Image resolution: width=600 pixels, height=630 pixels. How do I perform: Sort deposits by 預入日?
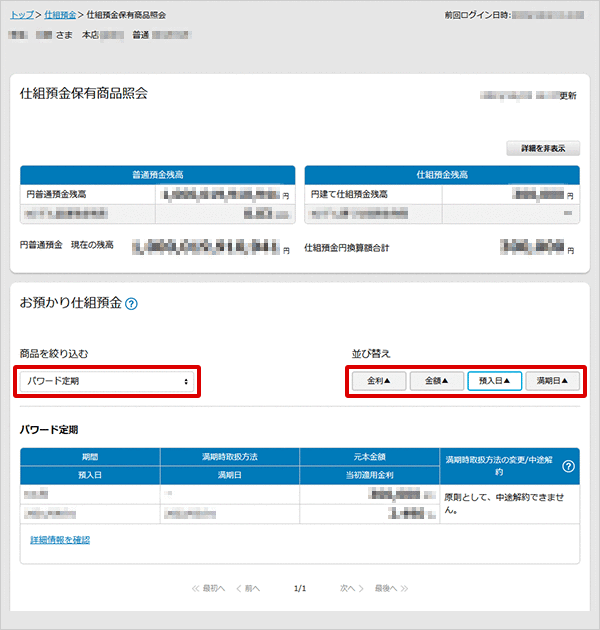(x=494, y=381)
